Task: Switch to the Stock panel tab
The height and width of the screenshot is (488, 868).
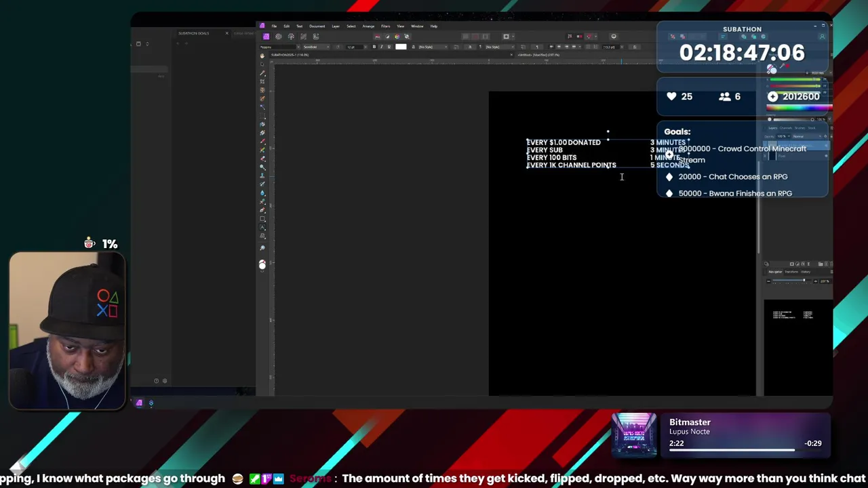Action: pyautogui.click(x=812, y=128)
